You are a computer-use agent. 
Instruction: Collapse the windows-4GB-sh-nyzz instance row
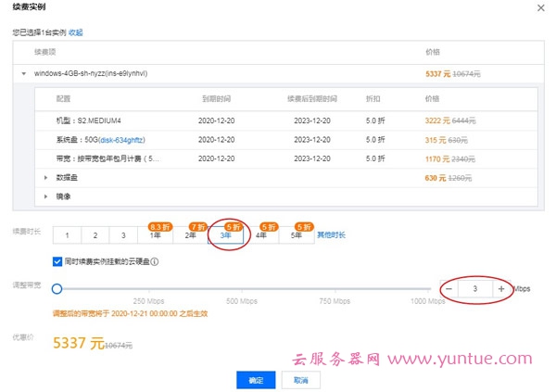click(23, 72)
